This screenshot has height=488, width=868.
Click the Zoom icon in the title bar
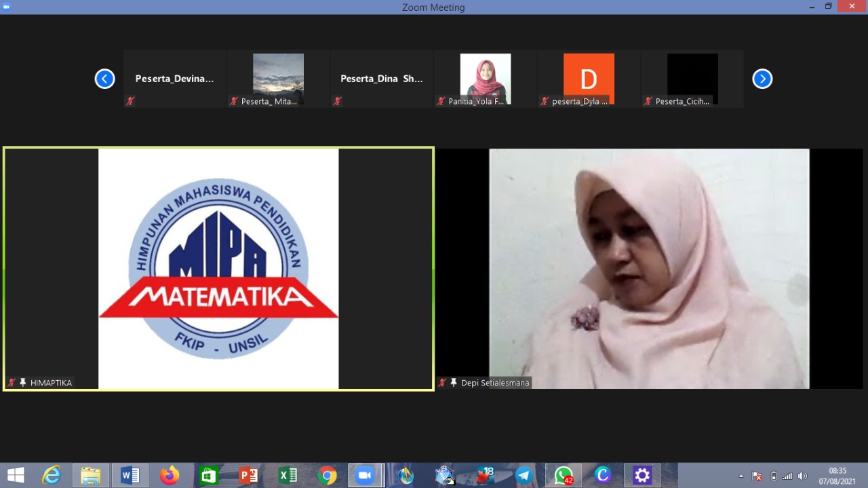pos(6,6)
